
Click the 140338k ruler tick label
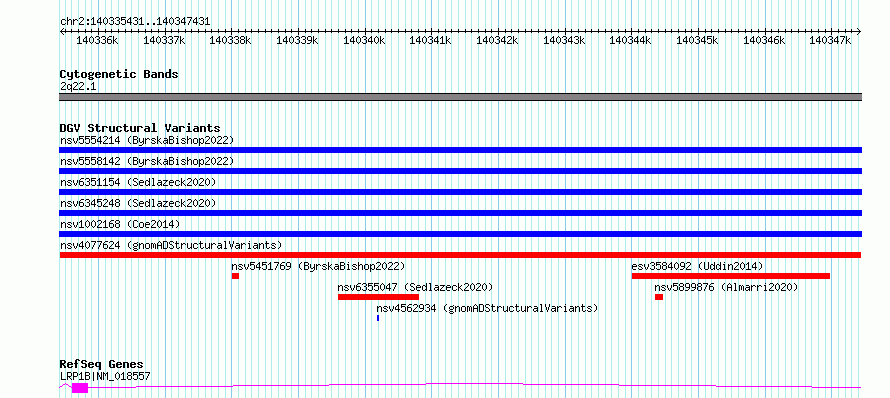point(230,40)
